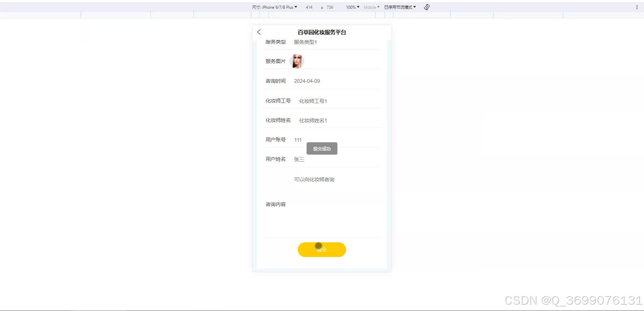Open the 100% zoom level dropdown
Screen dimensions: 644x311
tap(352, 7)
